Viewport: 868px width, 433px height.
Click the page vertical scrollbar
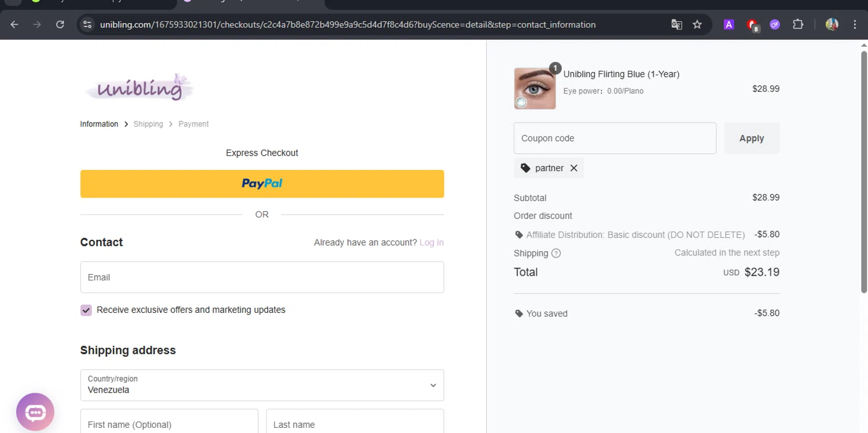[x=864, y=173]
